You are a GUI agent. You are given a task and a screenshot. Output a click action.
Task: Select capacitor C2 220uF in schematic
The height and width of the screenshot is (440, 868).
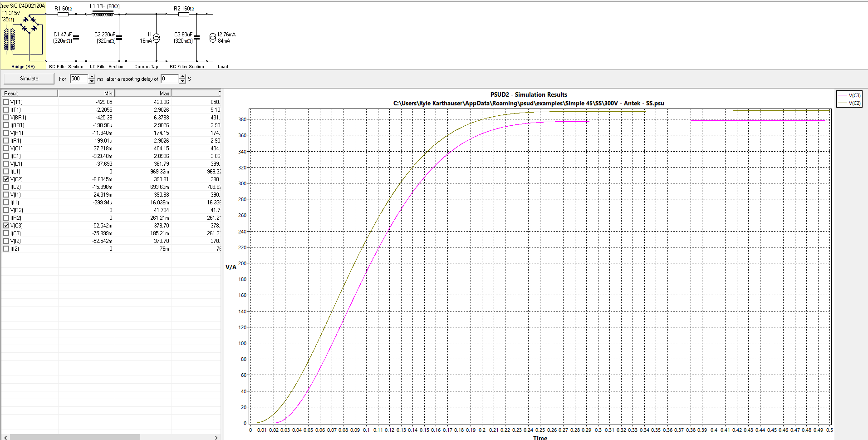(119, 38)
